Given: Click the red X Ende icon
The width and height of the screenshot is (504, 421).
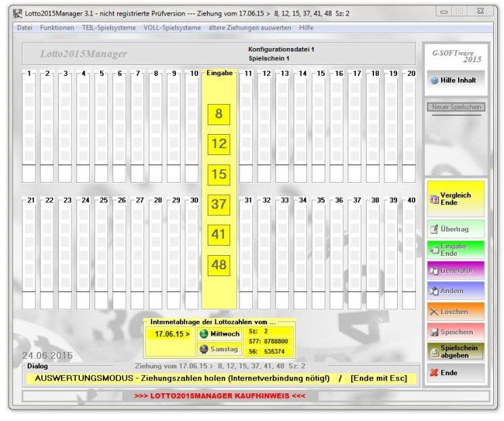Looking at the screenshot, I should tap(434, 373).
